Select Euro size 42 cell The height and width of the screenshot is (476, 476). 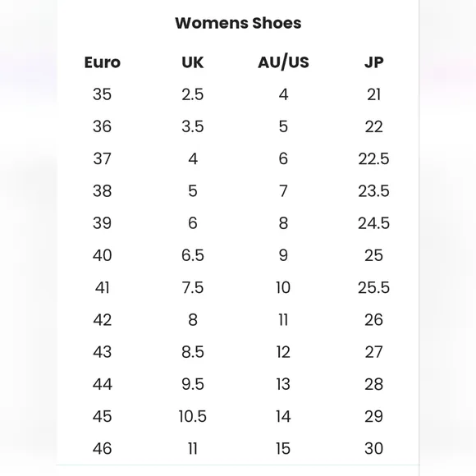(102, 320)
